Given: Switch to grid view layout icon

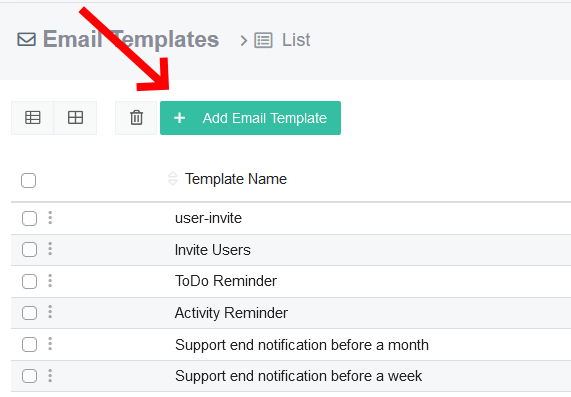Looking at the screenshot, I should coord(75,118).
